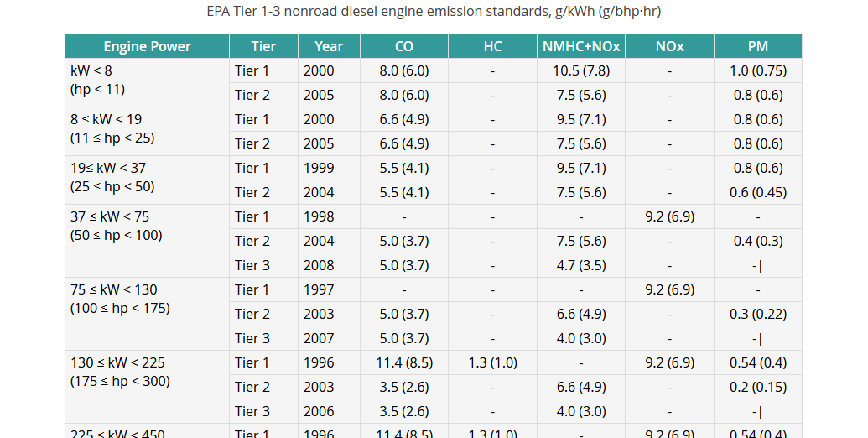Click the PM value 0.3 (0.22)

tap(758, 315)
